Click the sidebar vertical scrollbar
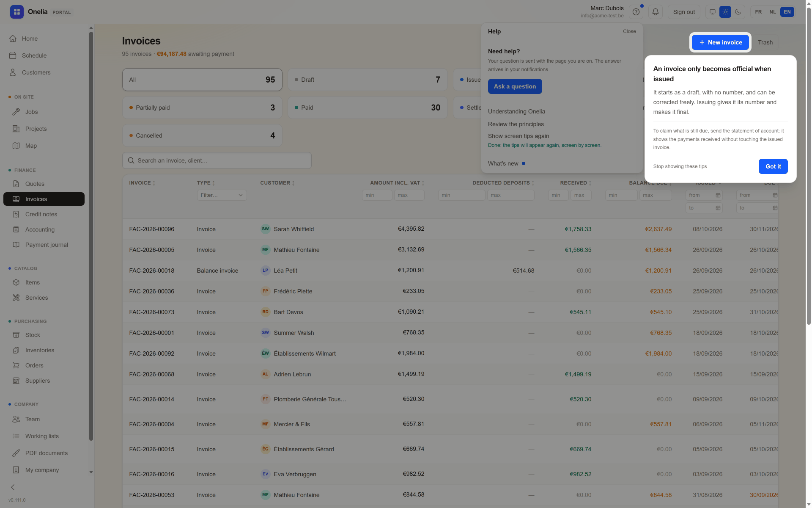The width and height of the screenshot is (812, 508). click(x=91, y=236)
